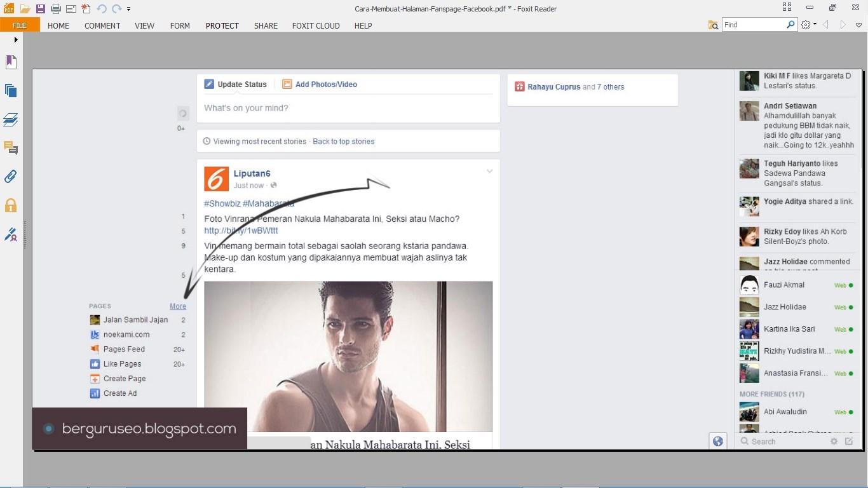
Task: Click the Liputan6 page name
Action: [x=252, y=173]
